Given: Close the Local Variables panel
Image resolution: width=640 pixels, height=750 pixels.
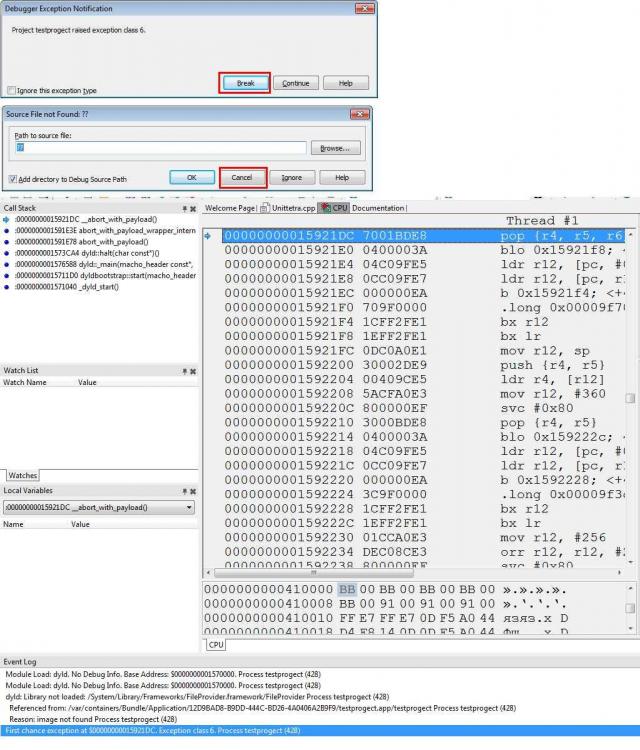Looking at the screenshot, I should coord(193,491).
